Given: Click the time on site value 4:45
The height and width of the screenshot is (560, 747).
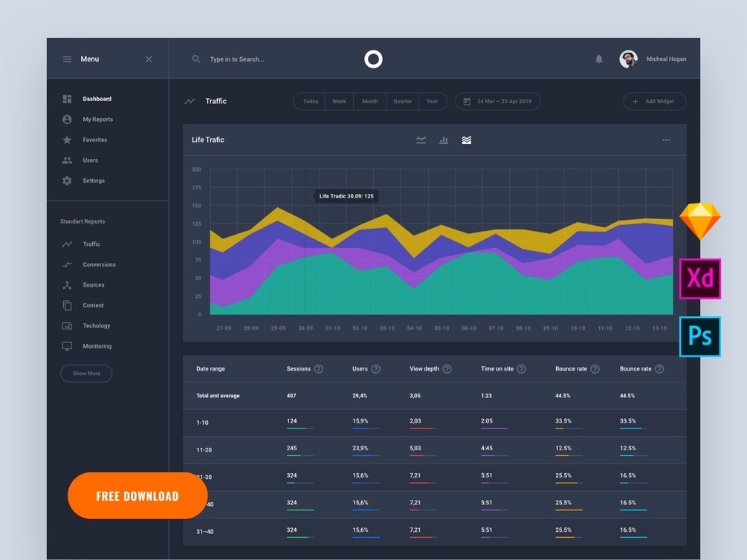Looking at the screenshot, I should pos(486,448).
